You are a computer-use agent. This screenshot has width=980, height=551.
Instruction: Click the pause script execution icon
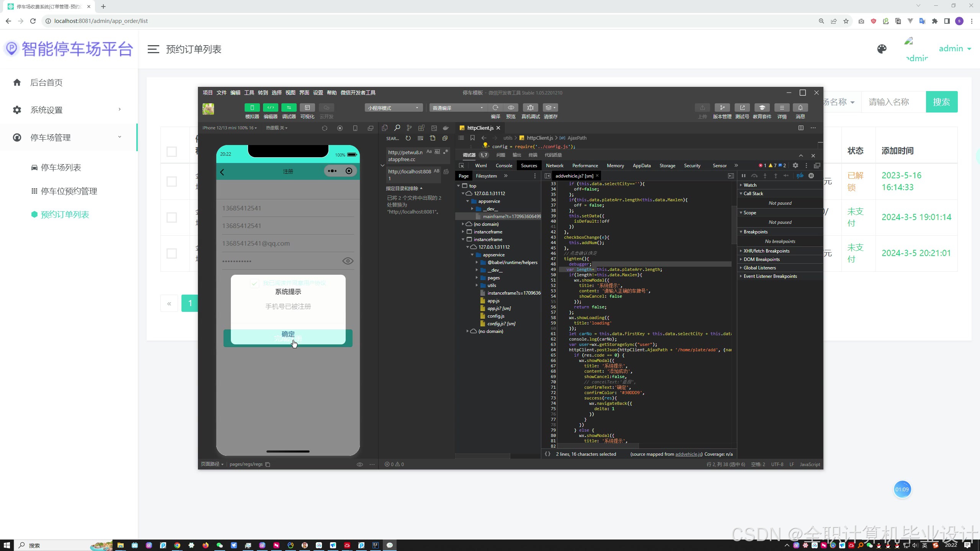(743, 176)
